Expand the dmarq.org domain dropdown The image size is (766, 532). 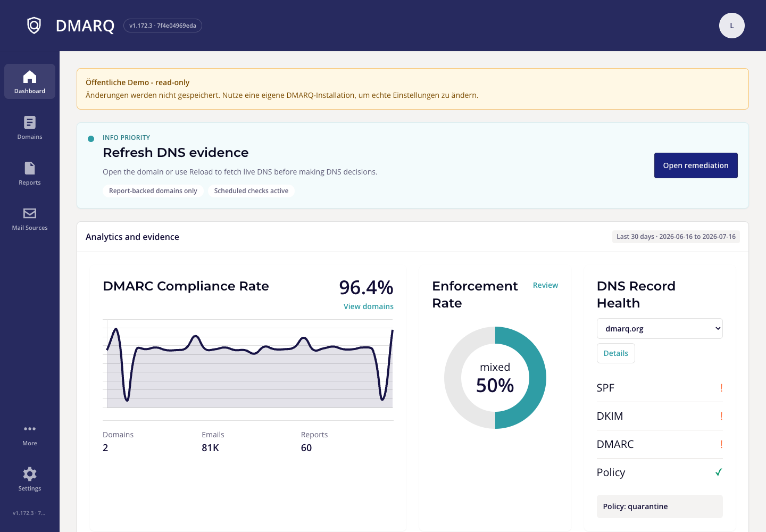pos(660,329)
